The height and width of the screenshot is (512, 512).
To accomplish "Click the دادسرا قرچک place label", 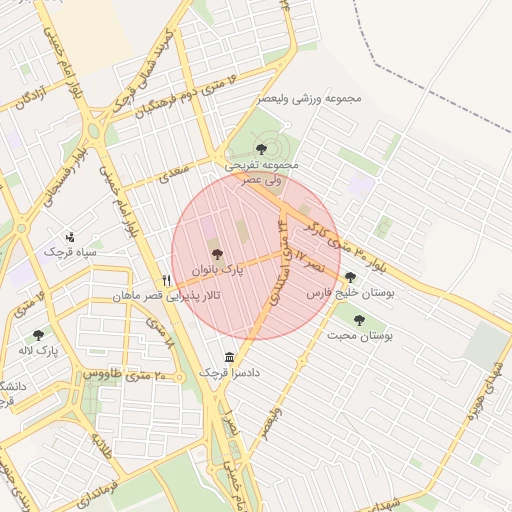I will pyautogui.click(x=229, y=372).
